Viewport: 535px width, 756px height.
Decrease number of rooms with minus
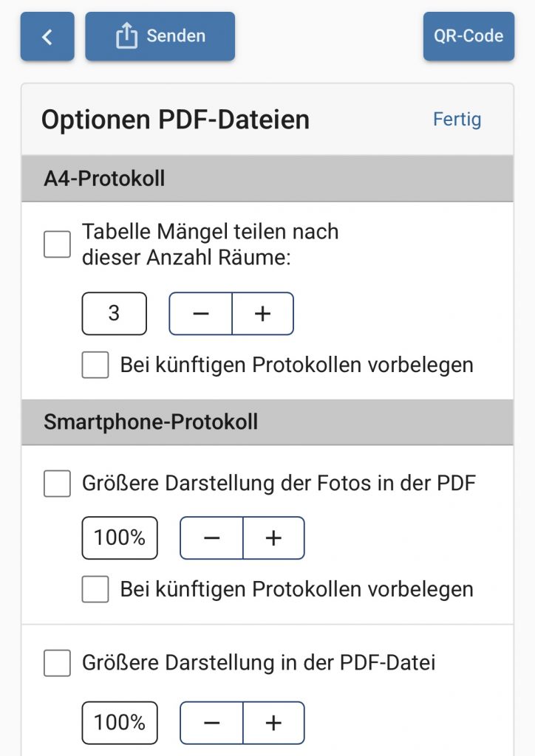201,314
